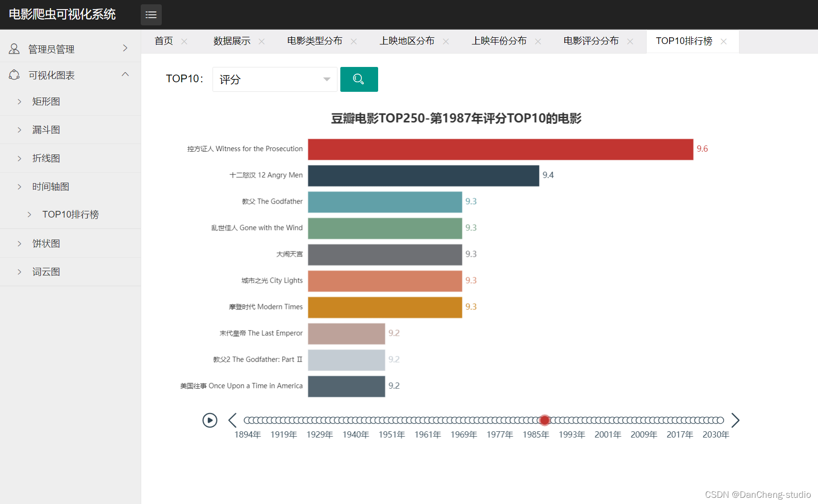Viewport: 818px width, 504px height.
Task: Expand the 折线图 submenu
Action: 70,158
